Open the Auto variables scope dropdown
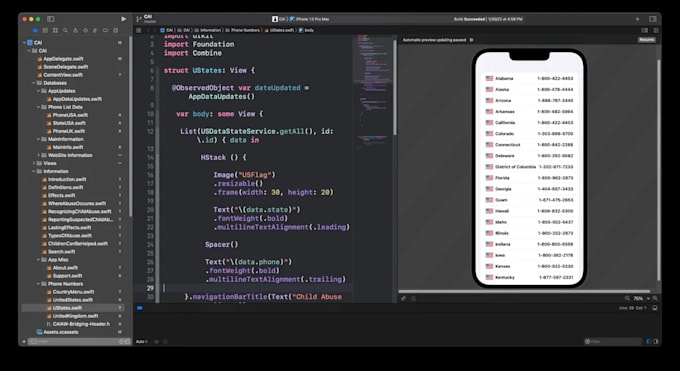 [141, 341]
